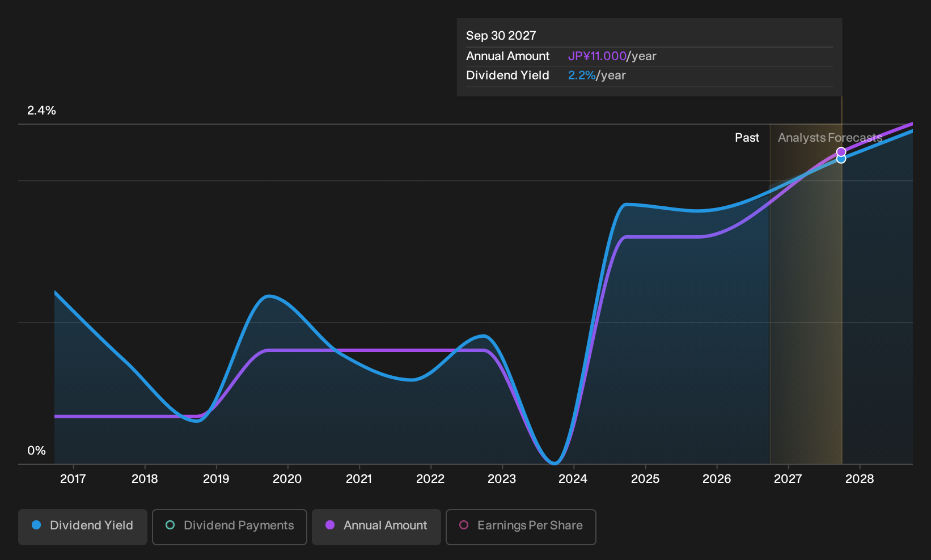Enable the Dividend Payments series
Image resolution: width=931 pixels, height=560 pixels.
click(x=230, y=527)
